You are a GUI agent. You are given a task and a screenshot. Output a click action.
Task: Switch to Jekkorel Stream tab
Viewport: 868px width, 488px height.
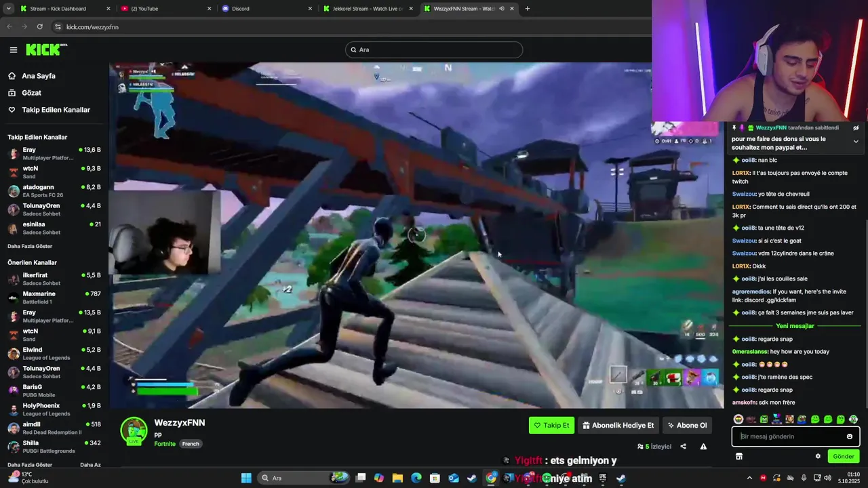[x=368, y=9]
